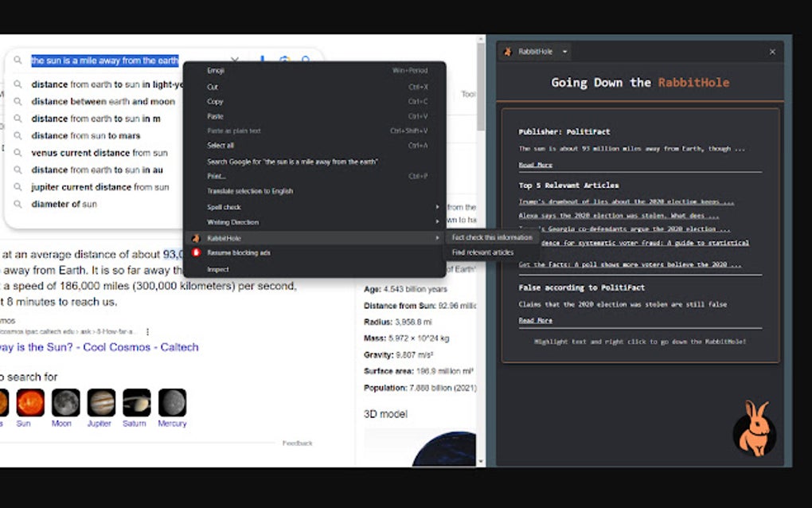The width and height of the screenshot is (812, 508).
Task: Clear the search query with the X icon
Action: point(235,61)
